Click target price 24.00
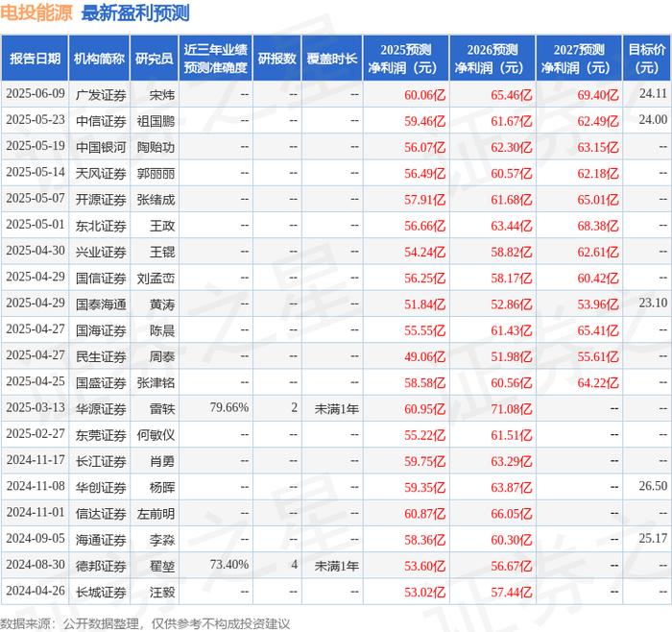Image resolution: width=672 pixels, height=632 pixels. [x=653, y=120]
